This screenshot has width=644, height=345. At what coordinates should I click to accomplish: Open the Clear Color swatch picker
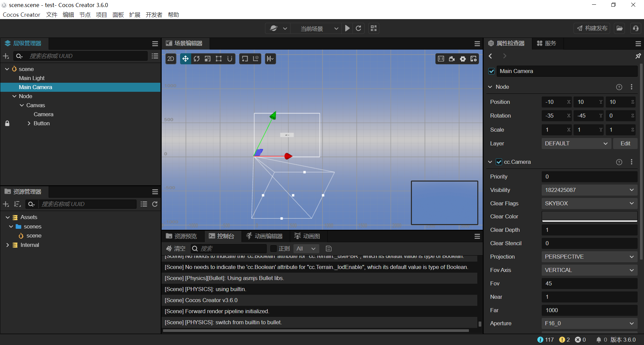click(x=589, y=217)
